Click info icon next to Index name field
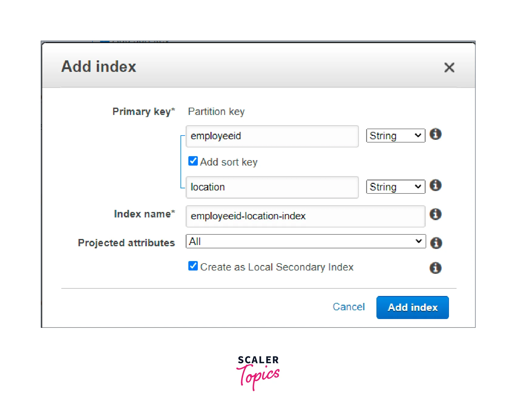This screenshot has height=420, width=516. click(435, 214)
